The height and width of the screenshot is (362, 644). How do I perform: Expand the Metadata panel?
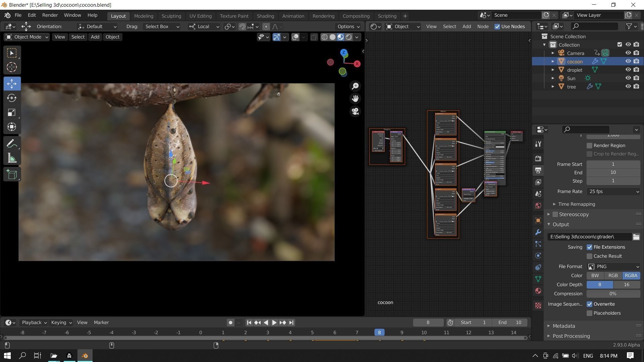click(x=563, y=326)
